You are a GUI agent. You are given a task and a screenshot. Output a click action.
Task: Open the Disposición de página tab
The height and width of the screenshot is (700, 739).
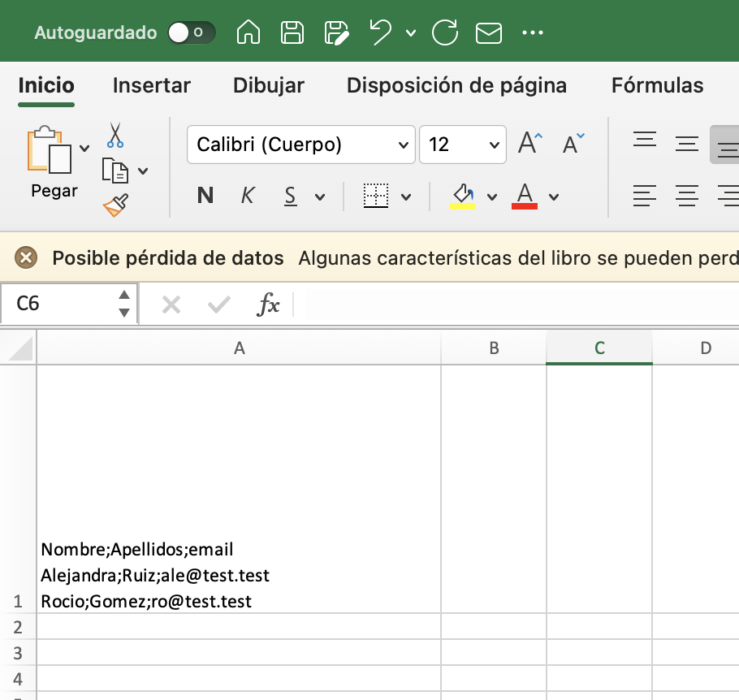tap(456, 85)
